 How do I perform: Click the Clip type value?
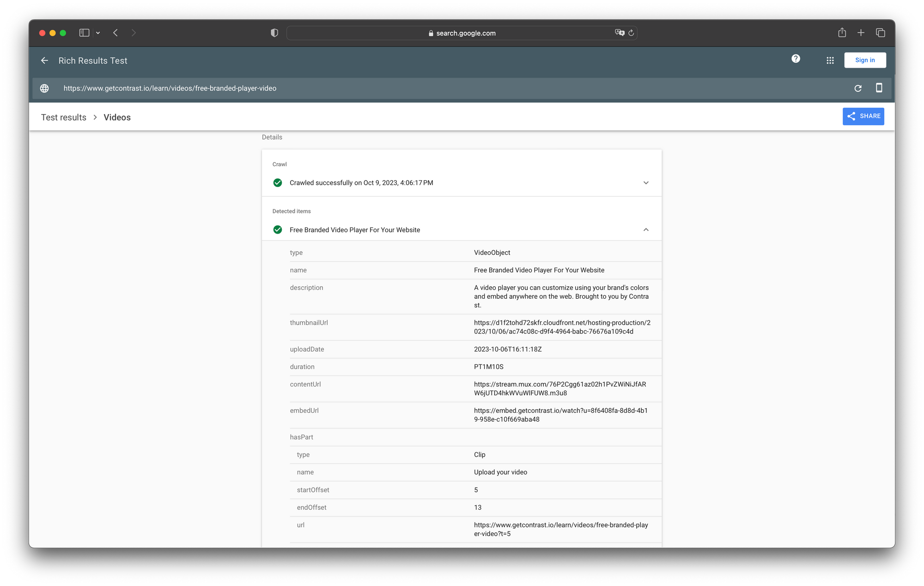tap(480, 454)
